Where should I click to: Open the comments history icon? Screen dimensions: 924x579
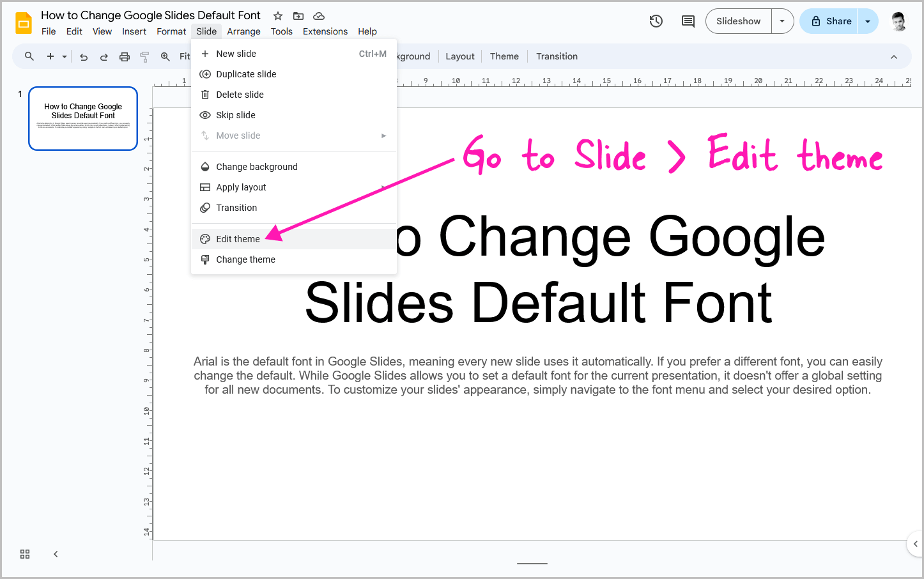pos(688,21)
